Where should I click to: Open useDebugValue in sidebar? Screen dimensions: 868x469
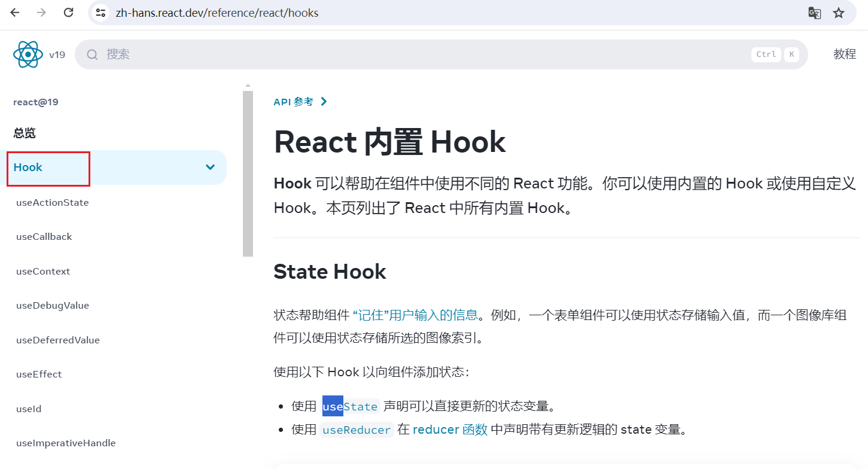click(x=53, y=306)
